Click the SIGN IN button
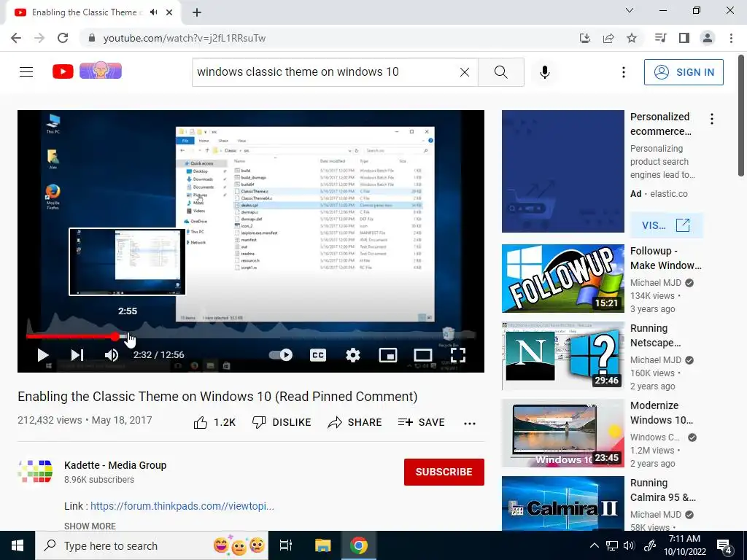The height and width of the screenshot is (560, 747). 684,72
